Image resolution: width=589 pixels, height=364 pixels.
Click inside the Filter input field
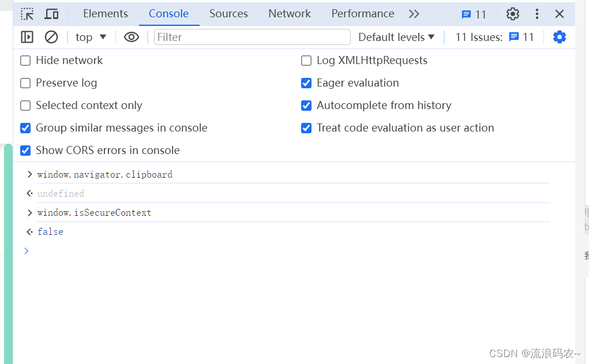click(252, 36)
